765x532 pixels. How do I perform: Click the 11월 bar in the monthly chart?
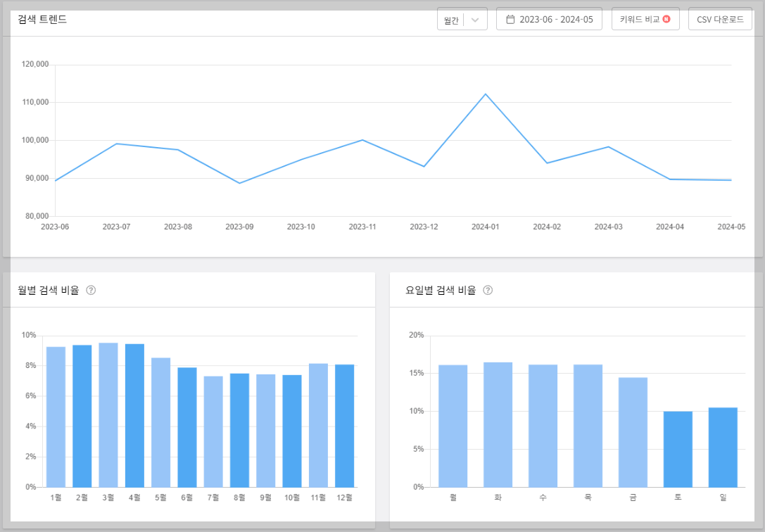(x=318, y=425)
